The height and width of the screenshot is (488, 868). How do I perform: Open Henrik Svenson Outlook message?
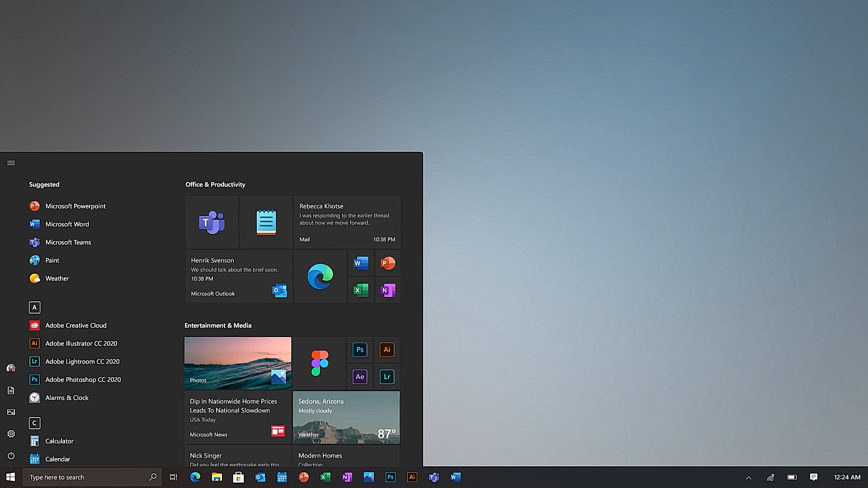point(237,276)
